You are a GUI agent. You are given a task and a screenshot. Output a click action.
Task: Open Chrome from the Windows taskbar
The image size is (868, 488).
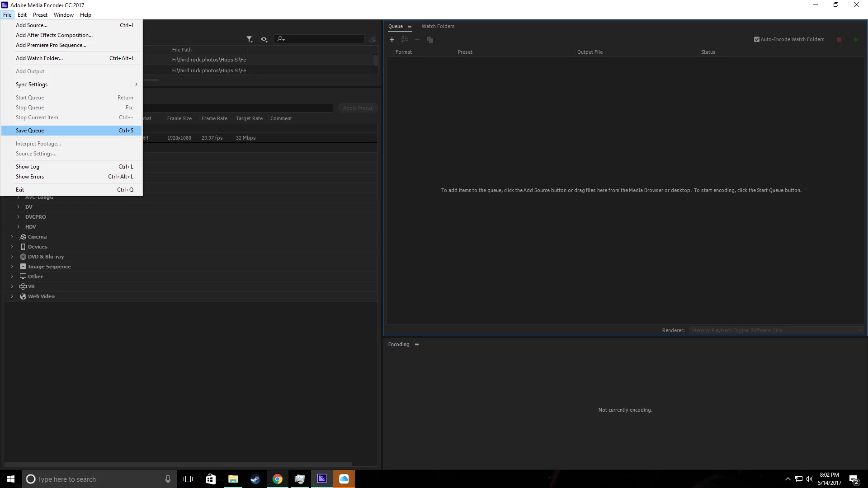(278, 479)
